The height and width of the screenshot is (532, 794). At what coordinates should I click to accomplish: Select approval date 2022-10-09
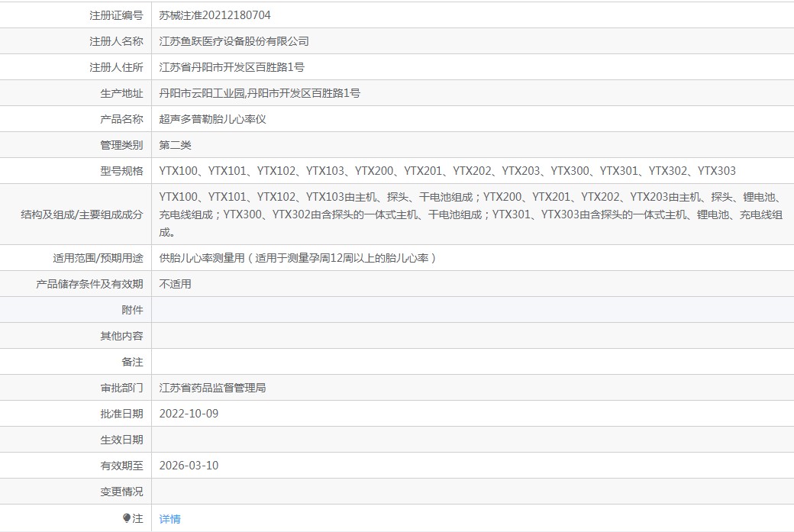(189, 414)
